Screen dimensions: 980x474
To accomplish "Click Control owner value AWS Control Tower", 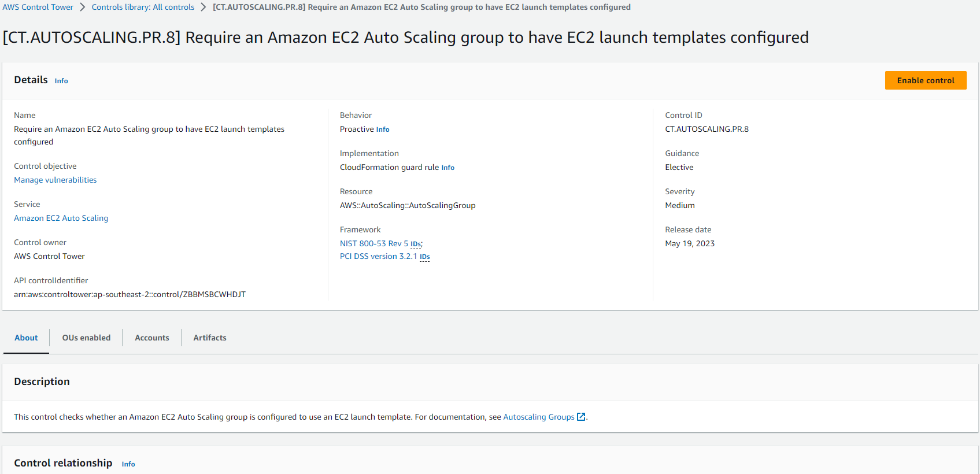I will pyautogui.click(x=49, y=256).
